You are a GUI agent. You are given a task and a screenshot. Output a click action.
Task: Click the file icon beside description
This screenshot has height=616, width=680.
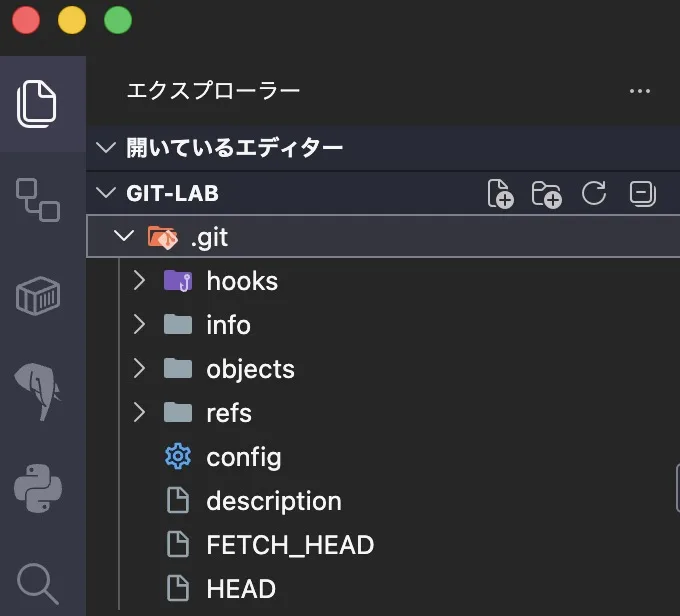click(x=178, y=500)
